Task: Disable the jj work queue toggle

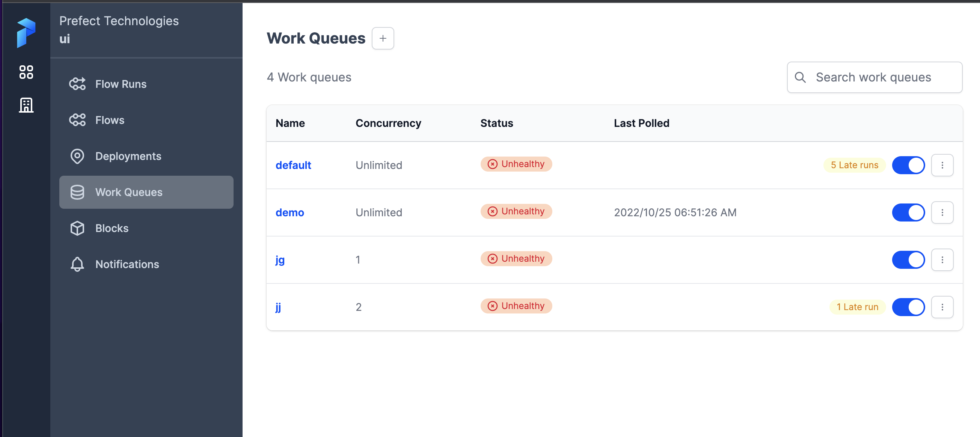Action: click(909, 307)
